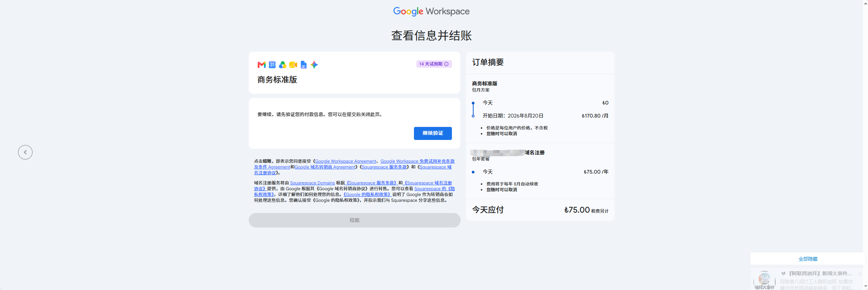Click the scrollbar down arrow
This screenshot has height=290, width=868.
click(x=865, y=287)
